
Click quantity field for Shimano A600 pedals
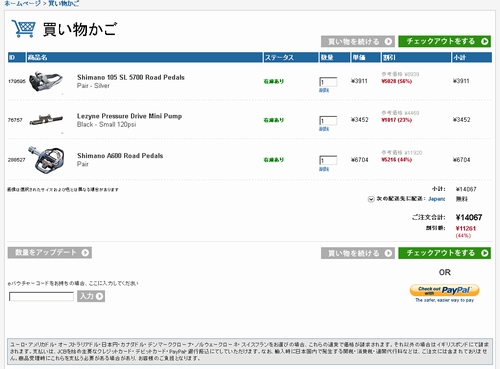pyautogui.click(x=328, y=160)
